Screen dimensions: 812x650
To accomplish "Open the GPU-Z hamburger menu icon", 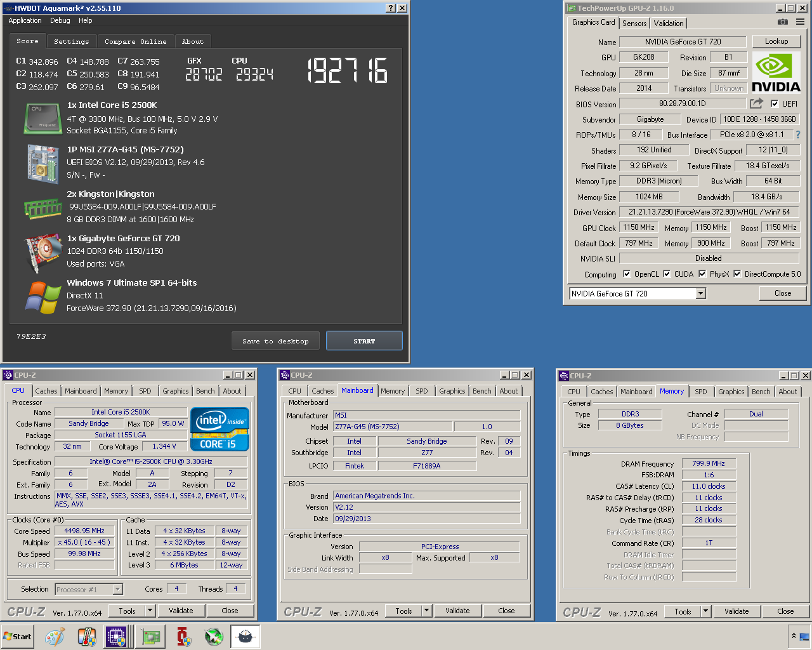I will (801, 22).
